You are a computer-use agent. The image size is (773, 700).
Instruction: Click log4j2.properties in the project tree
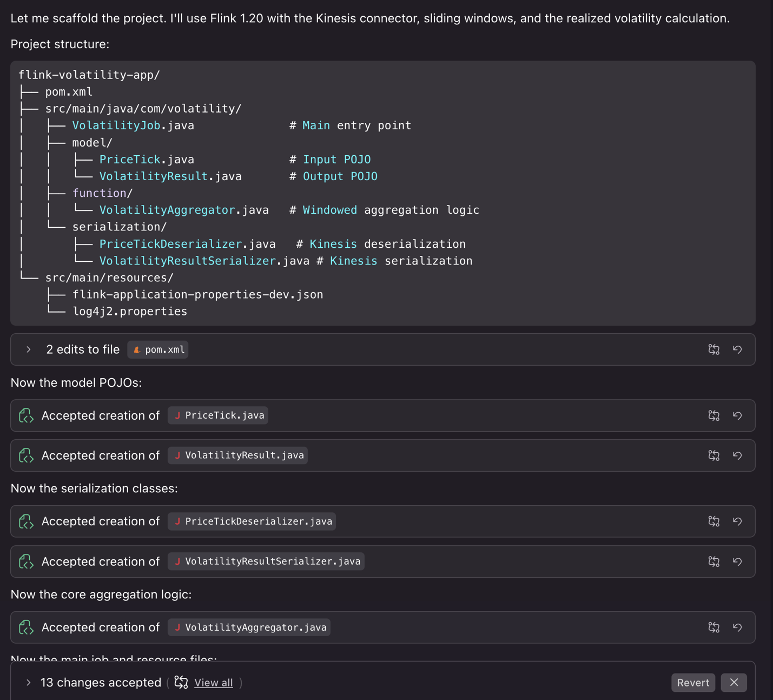point(130,312)
